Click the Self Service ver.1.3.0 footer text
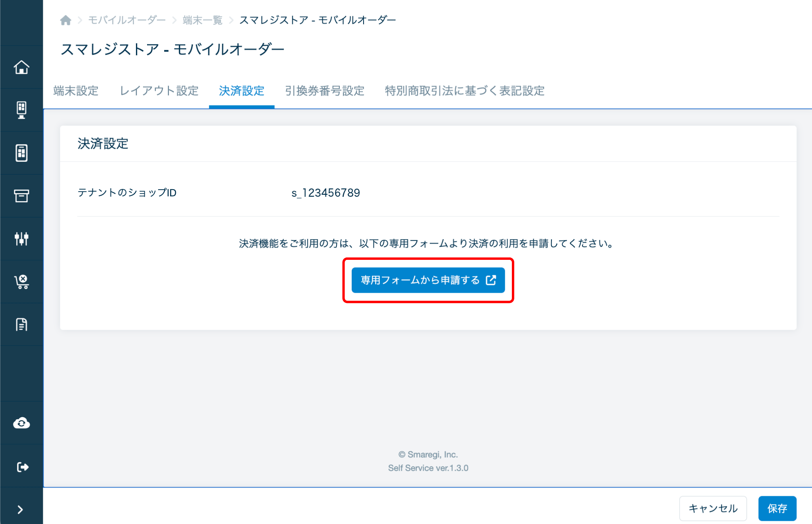Image resolution: width=812 pixels, height=524 pixels. (428, 468)
